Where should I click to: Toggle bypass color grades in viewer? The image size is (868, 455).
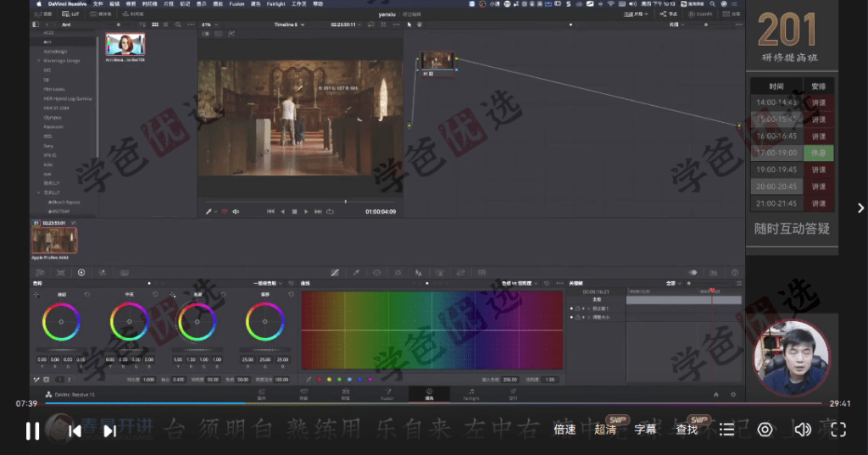pos(371,25)
